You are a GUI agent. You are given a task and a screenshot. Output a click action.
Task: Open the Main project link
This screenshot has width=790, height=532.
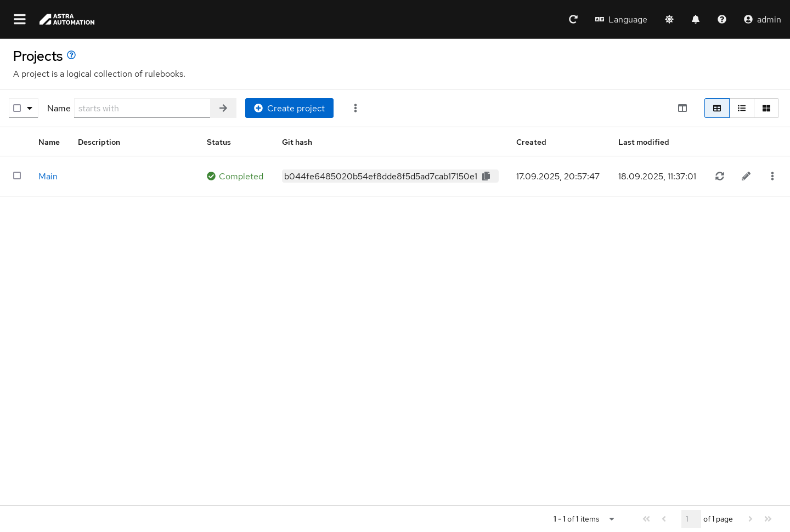[x=48, y=176]
